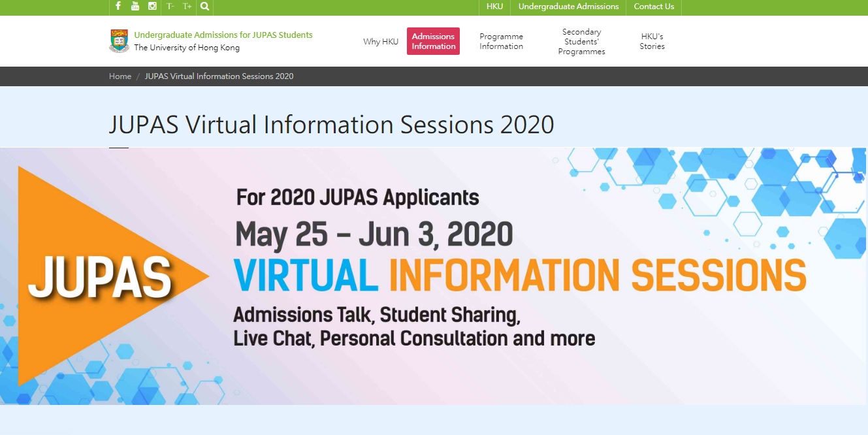Click the HKU crest logo

pos(119,40)
